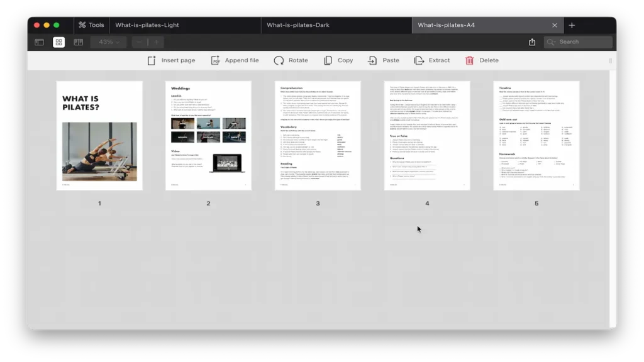Select the page 1 cover thumbnail
Image resolution: width=644 pixels, height=362 pixels.
tap(99, 136)
